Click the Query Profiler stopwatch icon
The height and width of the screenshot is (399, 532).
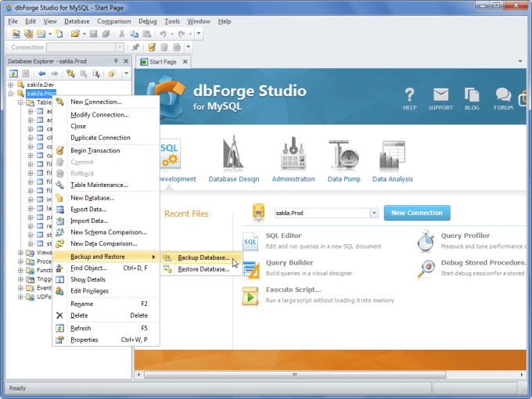[426, 242]
